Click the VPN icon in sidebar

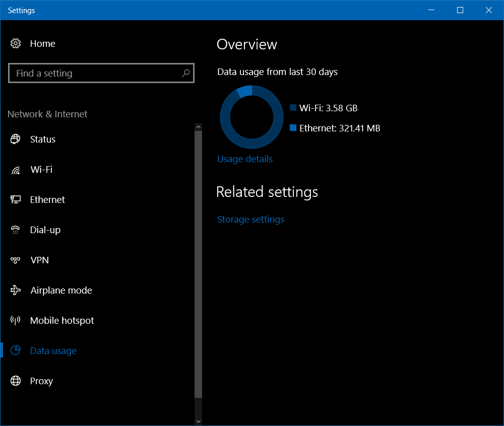(x=16, y=260)
